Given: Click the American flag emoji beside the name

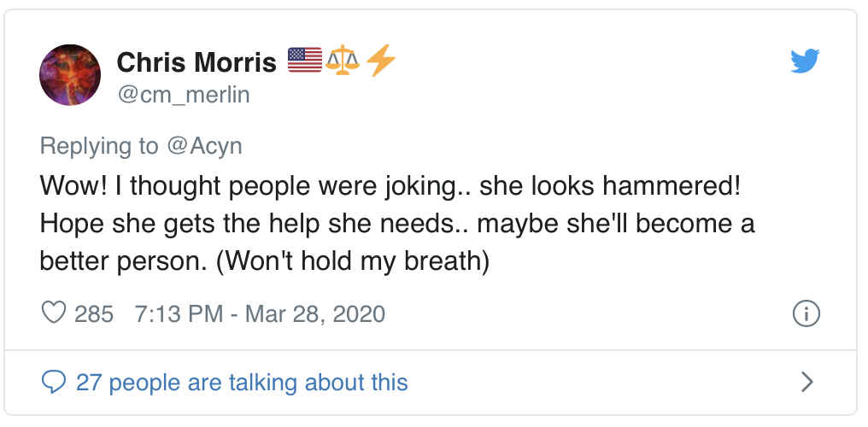Looking at the screenshot, I should tap(305, 60).
